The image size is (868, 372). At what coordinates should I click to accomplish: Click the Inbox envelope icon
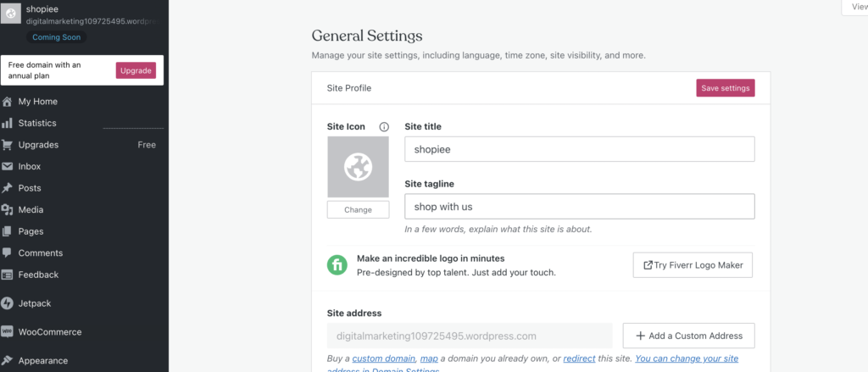[x=8, y=167]
